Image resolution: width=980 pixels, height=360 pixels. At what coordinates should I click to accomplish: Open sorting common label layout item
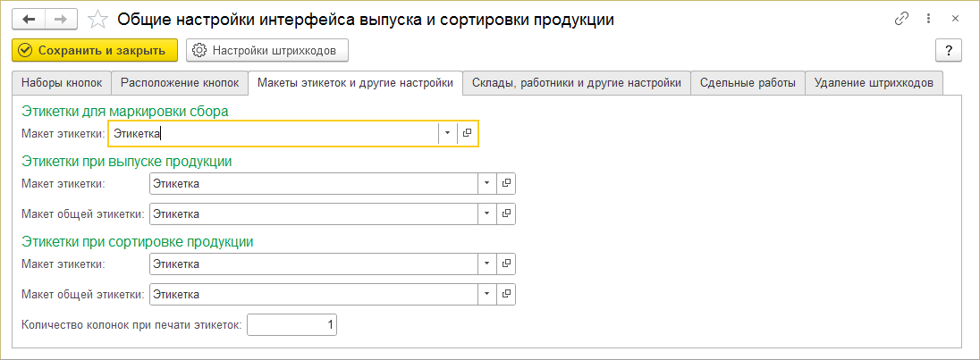coord(506,294)
